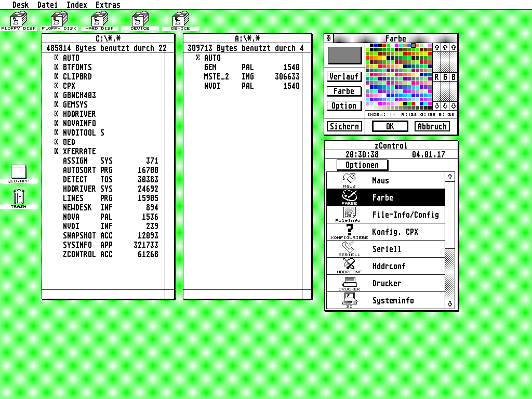
Task: Confirm the Farbe dialog with OK
Action: (390, 127)
